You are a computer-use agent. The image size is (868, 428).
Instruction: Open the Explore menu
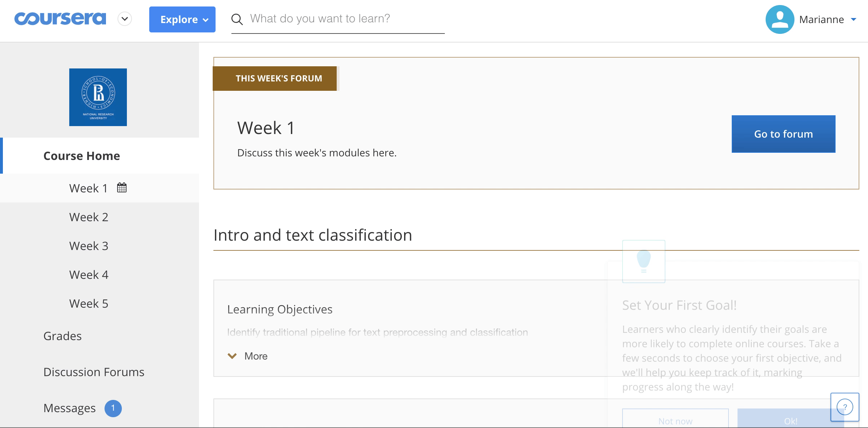point(182,19)
